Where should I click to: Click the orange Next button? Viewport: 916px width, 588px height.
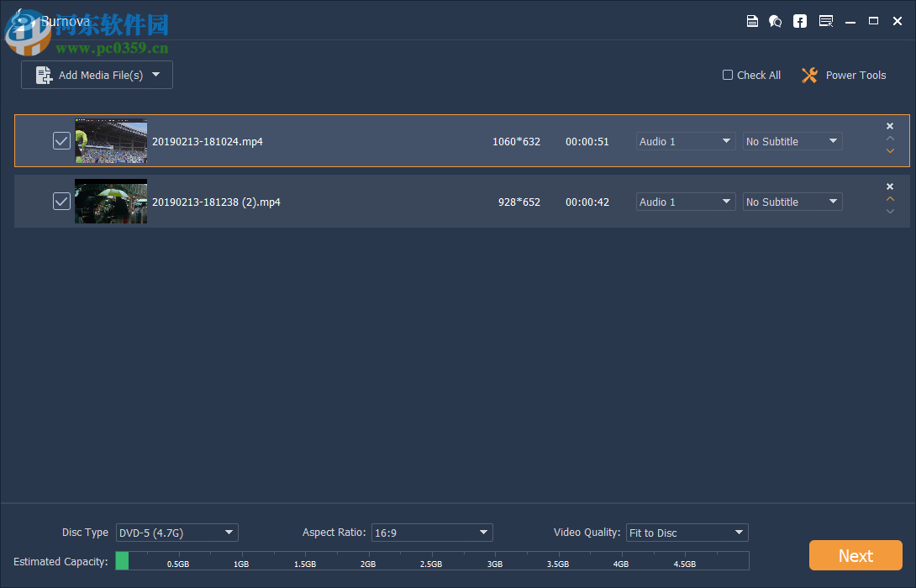[855, 555]
